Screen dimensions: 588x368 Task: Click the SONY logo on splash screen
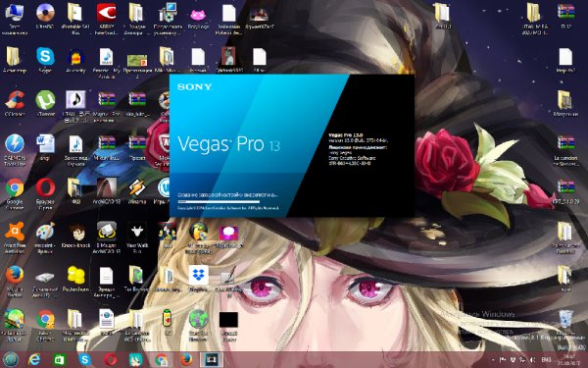[194, 86]
